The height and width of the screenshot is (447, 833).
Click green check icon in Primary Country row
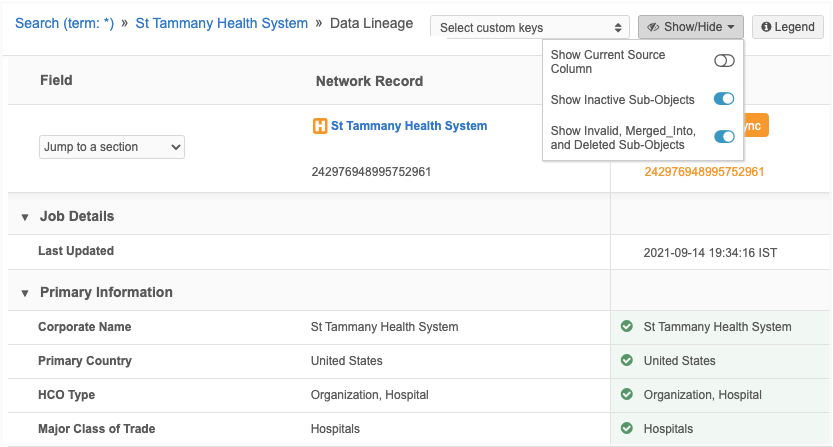click(x=627, y=361)
